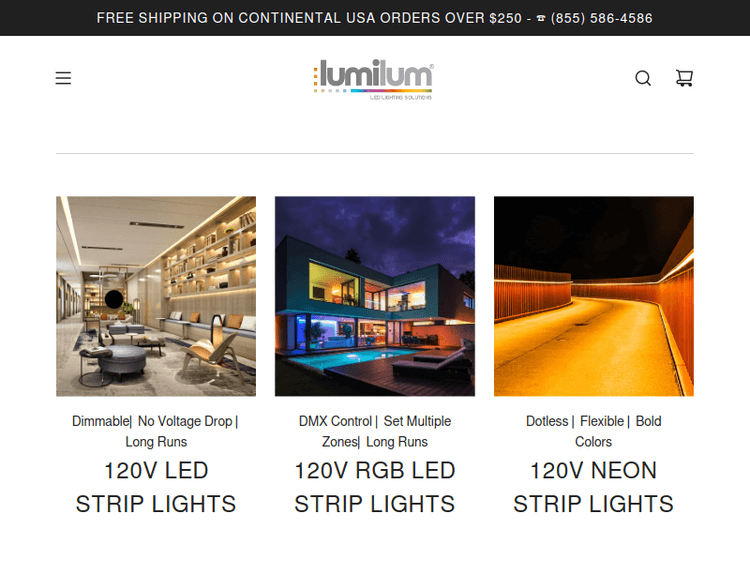This screenshot has width=750, height=563.
Task: Click the free shipping announcement text
Action: 309,18
